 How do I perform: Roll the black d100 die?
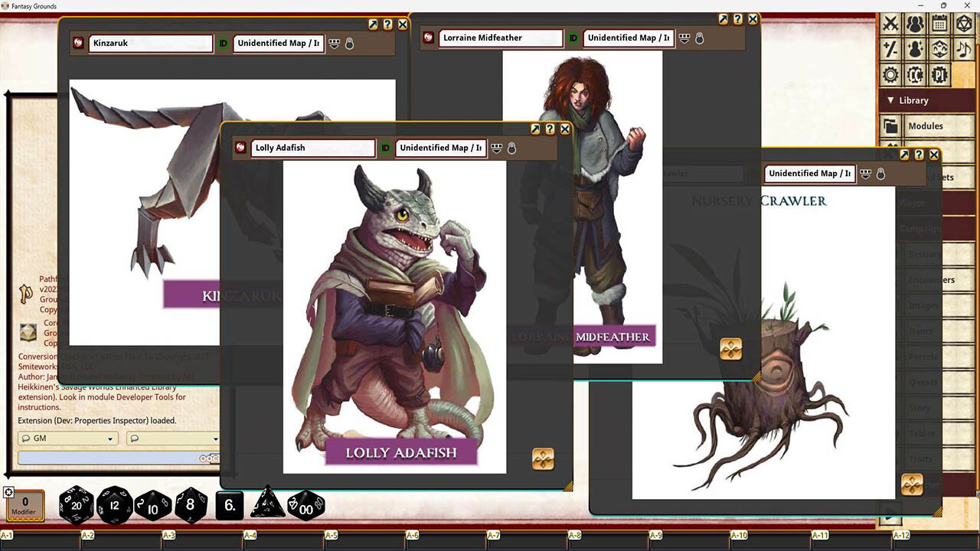tap(306, 505)
